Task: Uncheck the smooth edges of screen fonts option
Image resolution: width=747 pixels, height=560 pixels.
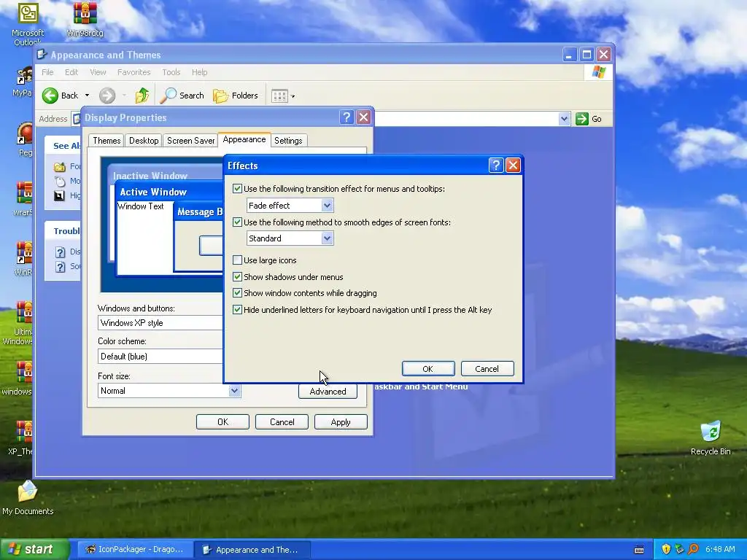Action: 237,222
